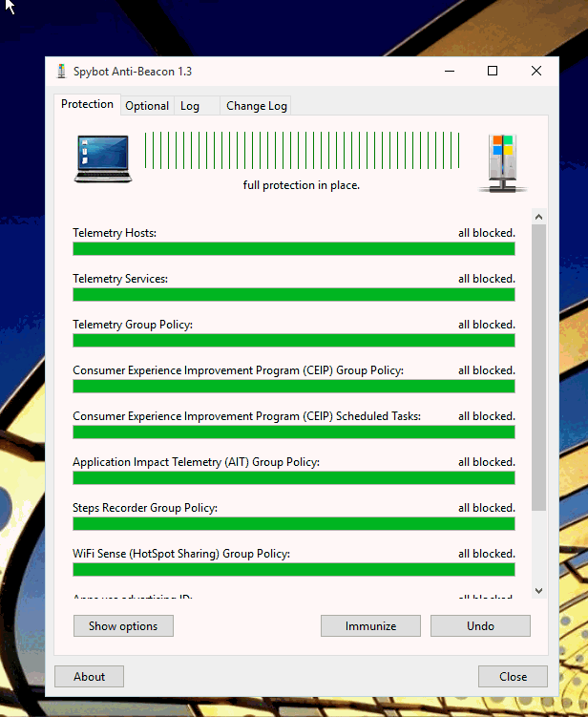The width and height of the screenshot is (588, 717).
Task: Click the scrollbar down arrow
Action: click(x=538, y=592)
